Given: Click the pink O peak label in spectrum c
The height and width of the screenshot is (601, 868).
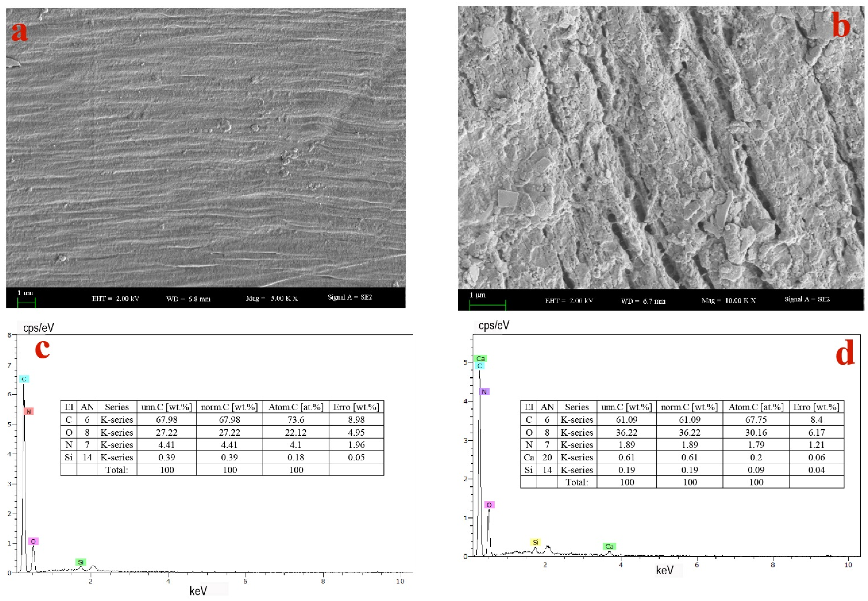Looking at the screenshot, I should click(33, 542).
